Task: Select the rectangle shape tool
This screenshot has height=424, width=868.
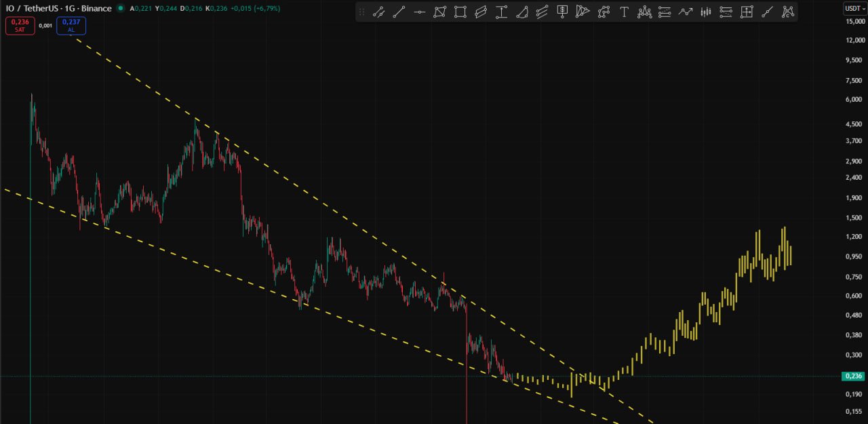Action: (x=460, y=12)
